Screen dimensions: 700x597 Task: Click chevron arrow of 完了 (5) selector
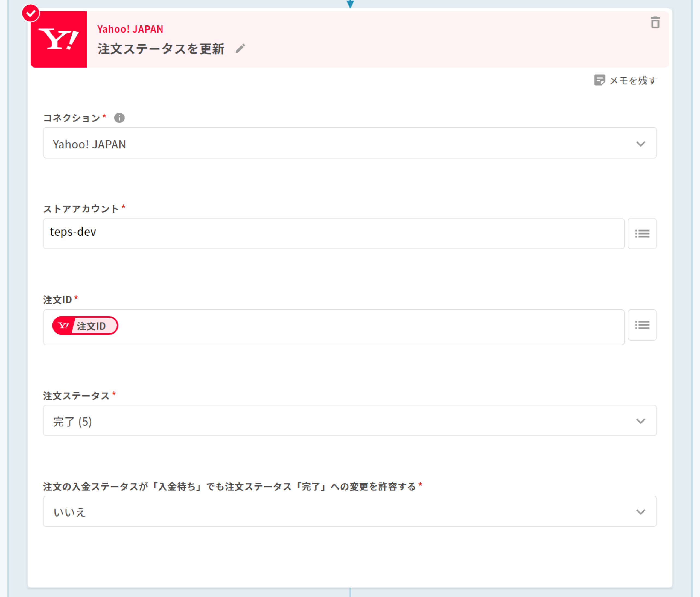click(x=641, y=421)
